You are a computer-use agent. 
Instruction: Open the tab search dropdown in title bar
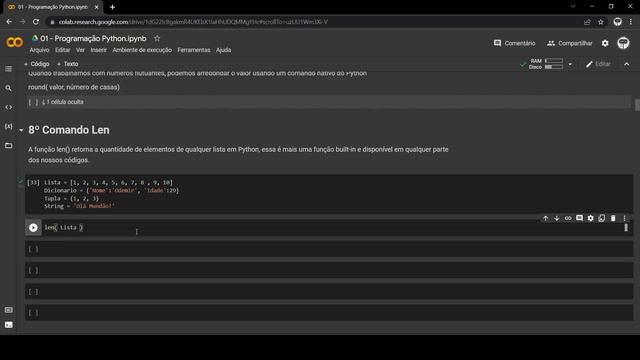point(573,7)
